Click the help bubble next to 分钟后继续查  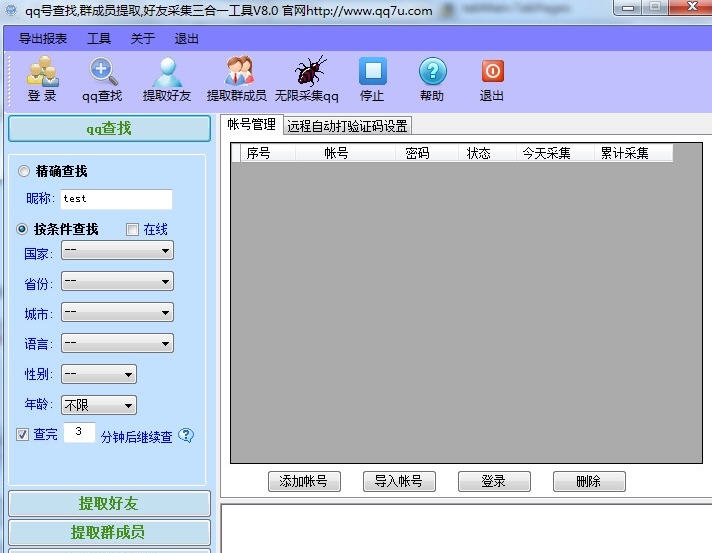coord(186,435)
